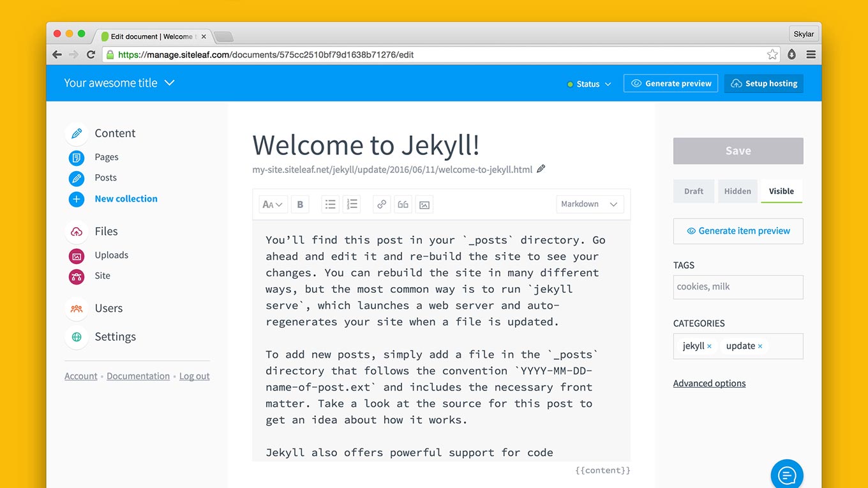Click the post title Welcome to Jekyll!
The width and height of the screenshot is (868, 488).
click(366, 145)
